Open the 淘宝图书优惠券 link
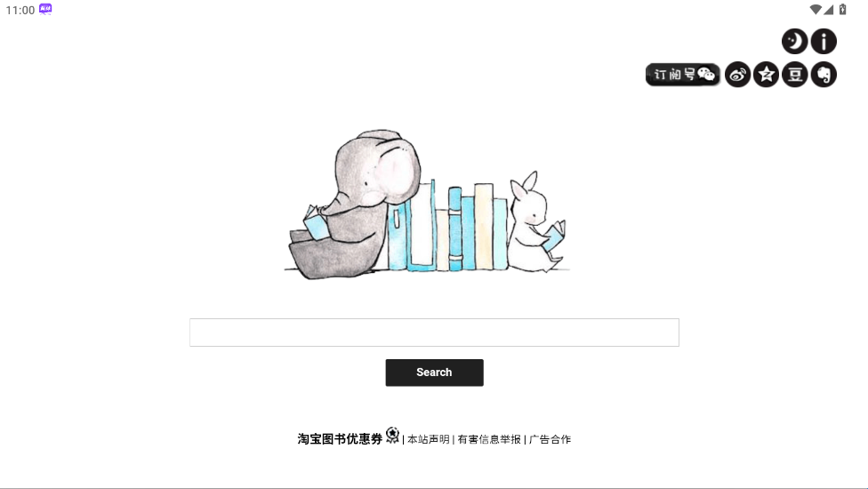 (340, 439)
